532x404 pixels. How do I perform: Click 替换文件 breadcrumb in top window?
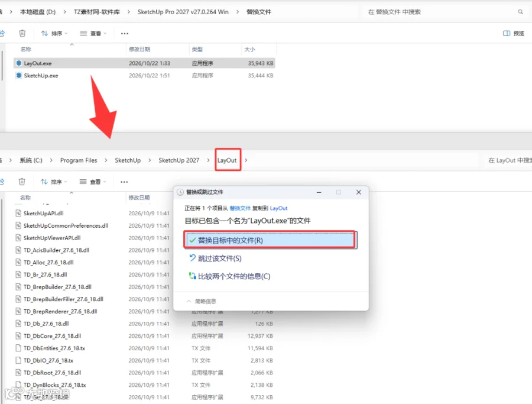coord(258,12)
